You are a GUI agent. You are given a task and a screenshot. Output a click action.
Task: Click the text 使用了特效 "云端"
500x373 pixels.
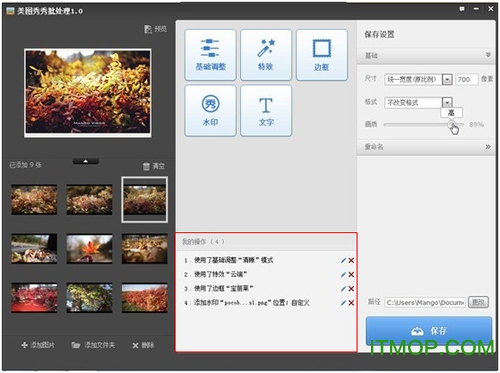(220, 275)
